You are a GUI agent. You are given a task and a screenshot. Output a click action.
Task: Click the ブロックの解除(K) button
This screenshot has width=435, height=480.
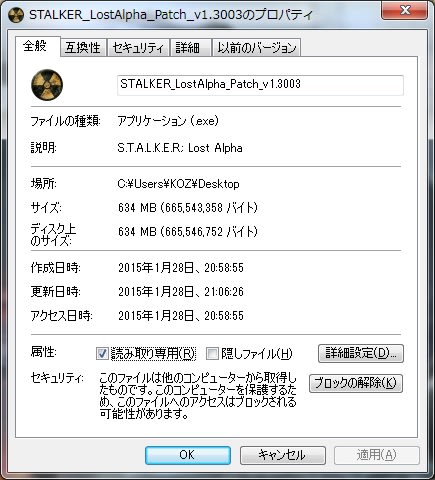[356, 383]
